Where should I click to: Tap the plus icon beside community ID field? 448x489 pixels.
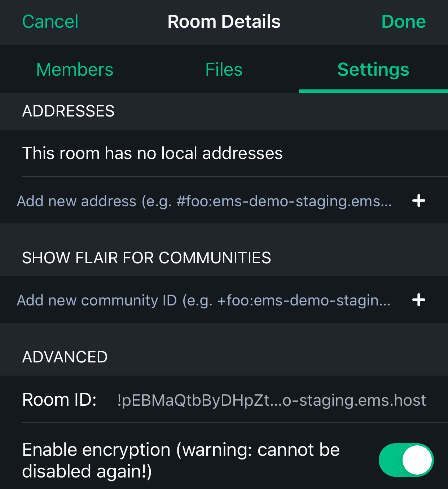[419, 300]
